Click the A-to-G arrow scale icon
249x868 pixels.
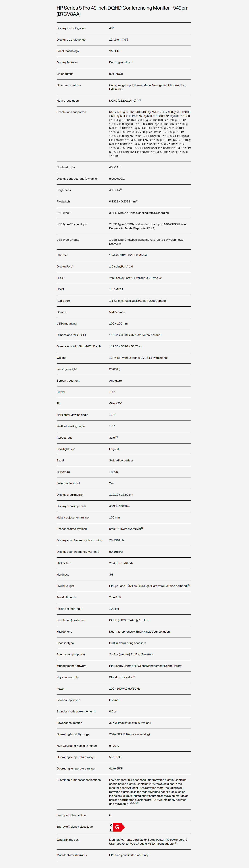click(111, 827)
